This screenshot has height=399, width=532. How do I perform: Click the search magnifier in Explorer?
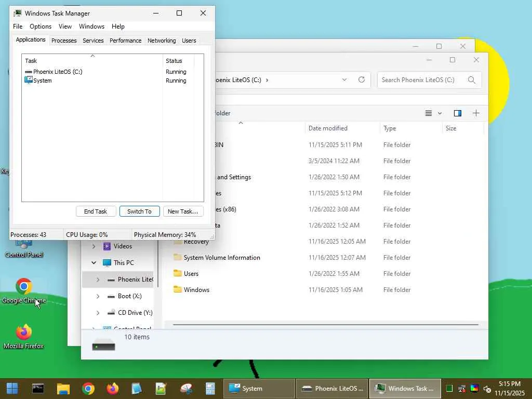[472, 80]
